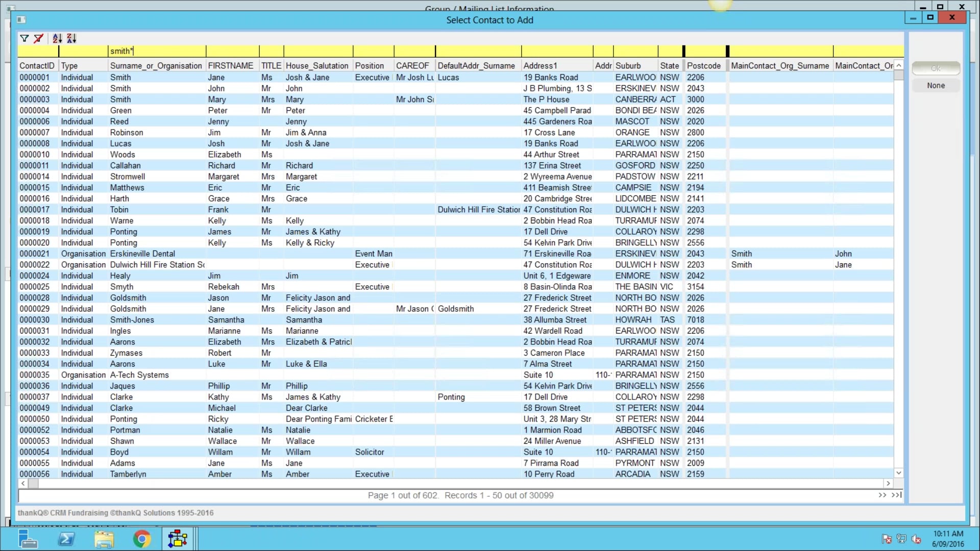Viewport: 980px width, 551px height.
Task: Launch thankQ CRM from the taskbar
Action: coord(177,539)
